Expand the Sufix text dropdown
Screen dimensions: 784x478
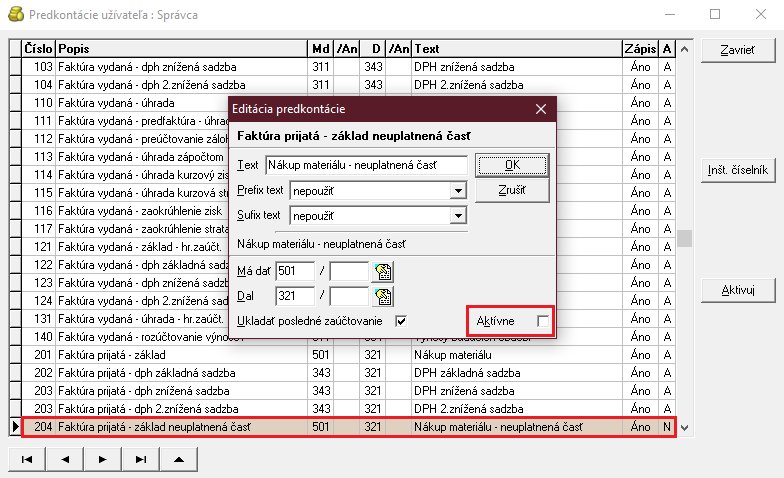[x=458, y=215]
